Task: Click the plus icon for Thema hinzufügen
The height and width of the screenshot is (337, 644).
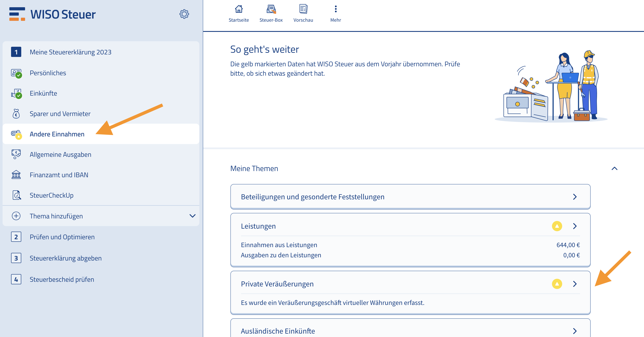Action: 16,216
